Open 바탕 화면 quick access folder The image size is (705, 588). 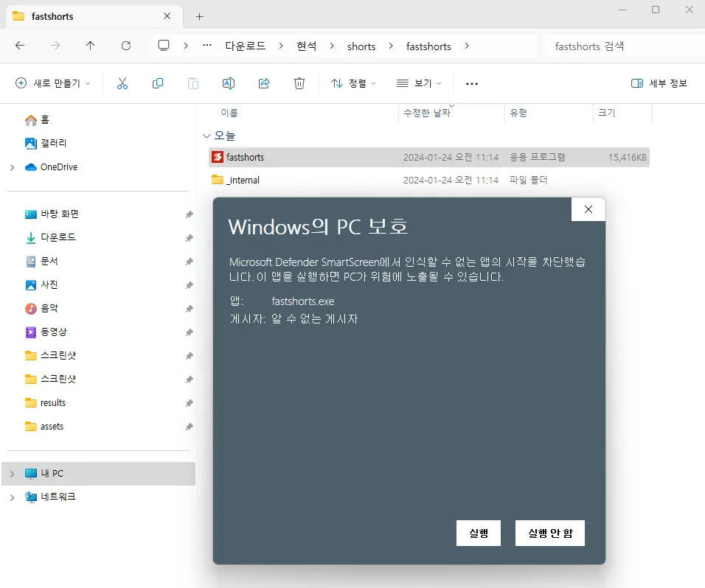(x=52, y=214)
